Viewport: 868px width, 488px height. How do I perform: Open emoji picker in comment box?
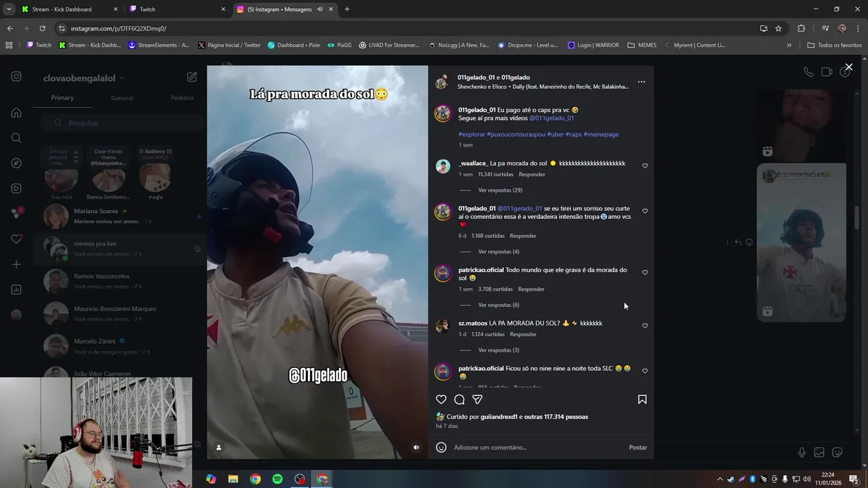click(441, 447)
